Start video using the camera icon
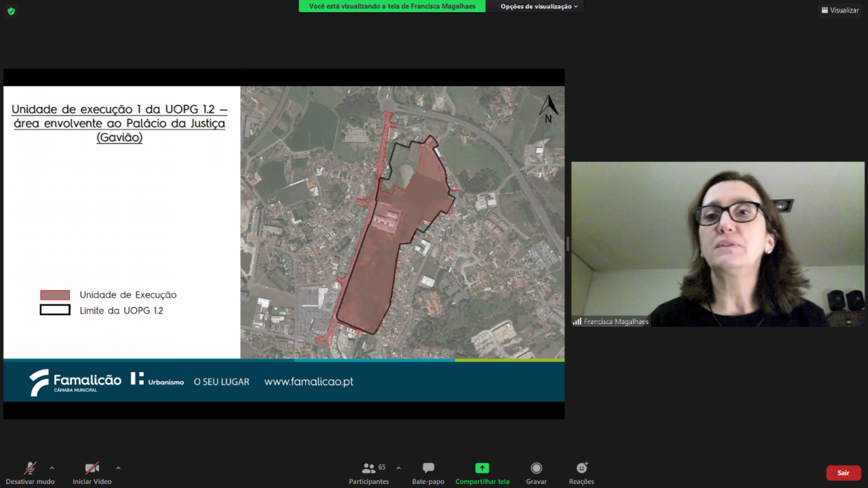The image size is (868, 488). pos(92,468)
